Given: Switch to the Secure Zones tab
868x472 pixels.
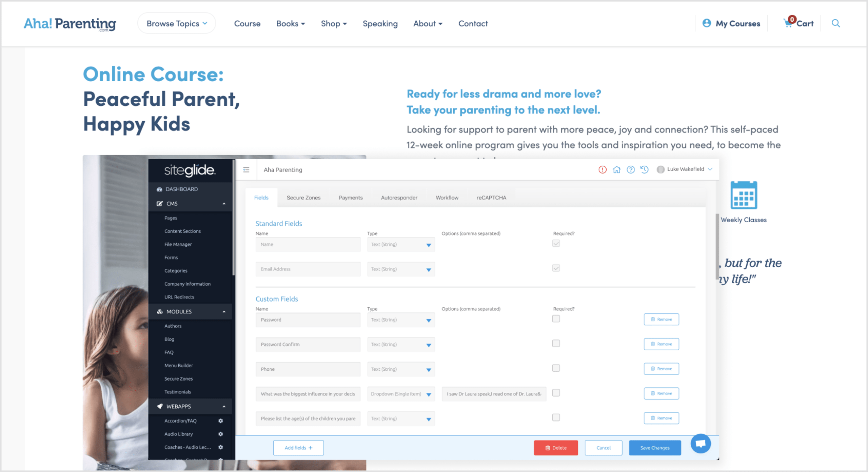Looking at the screenshot, I should coord(303,198).
